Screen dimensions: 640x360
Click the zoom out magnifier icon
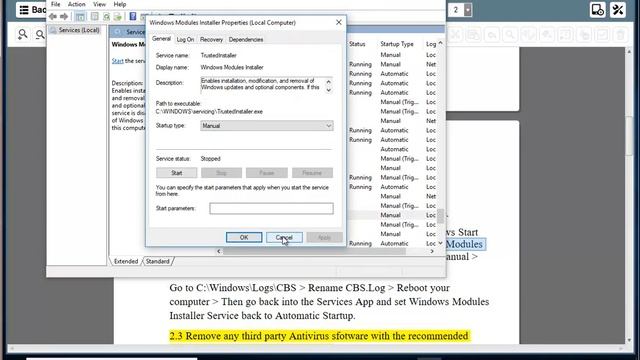click(40, 34)
